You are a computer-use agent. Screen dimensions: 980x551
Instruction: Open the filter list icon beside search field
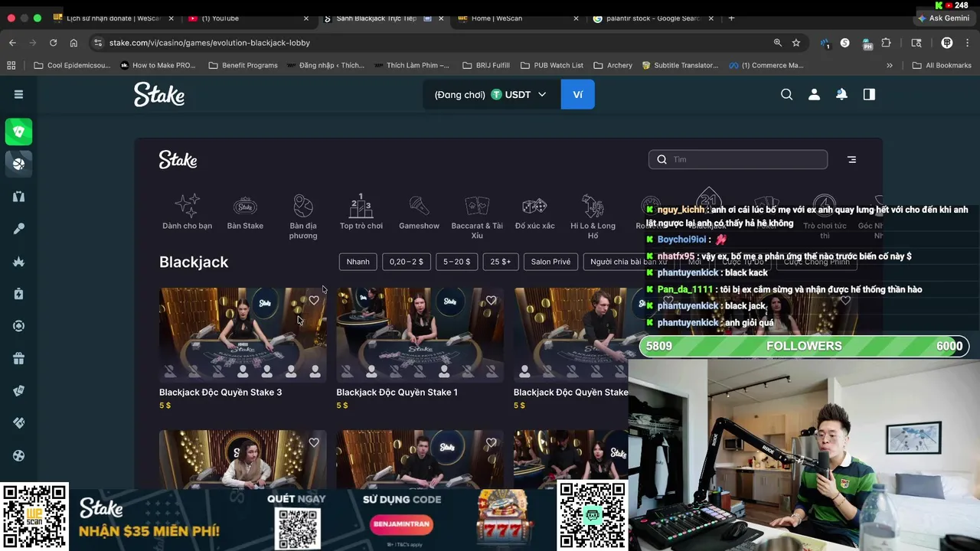[851, 159]
